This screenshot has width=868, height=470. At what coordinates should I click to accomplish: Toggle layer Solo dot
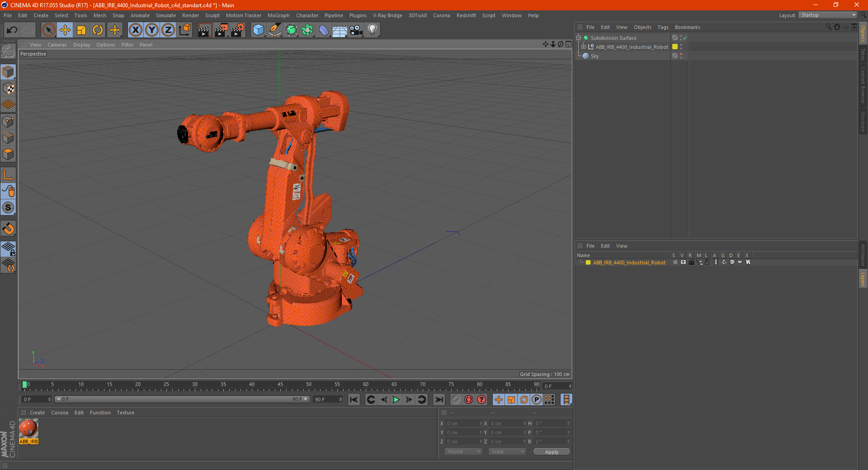[675, 262]
